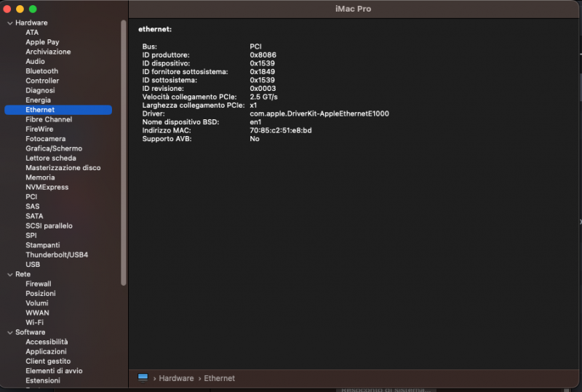Click the driver value com.apple.DriverKit-AppleEthernetE1000
This screenshot has width=582, height=392.
pyautogui.click(x=319, y=113)
